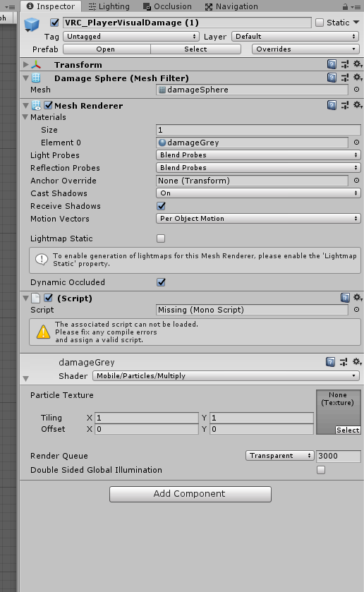Open the Cast Shadows dropdown

pos(258,193)
